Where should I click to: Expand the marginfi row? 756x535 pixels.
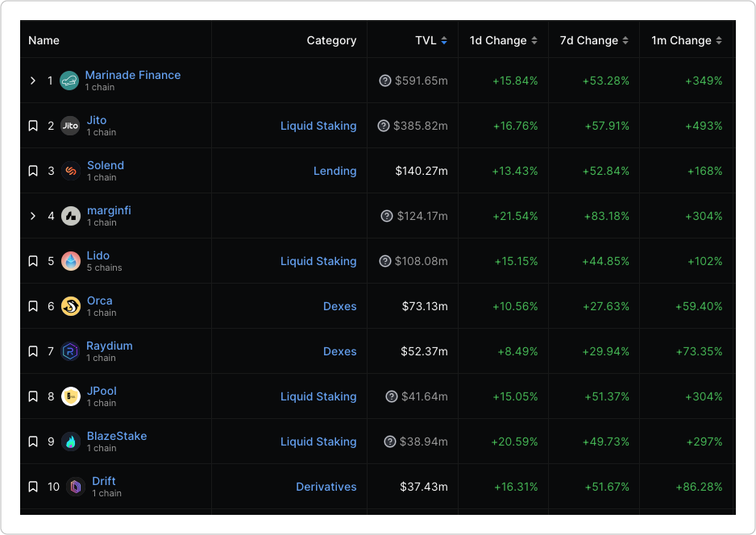click(x=33, y=216)
